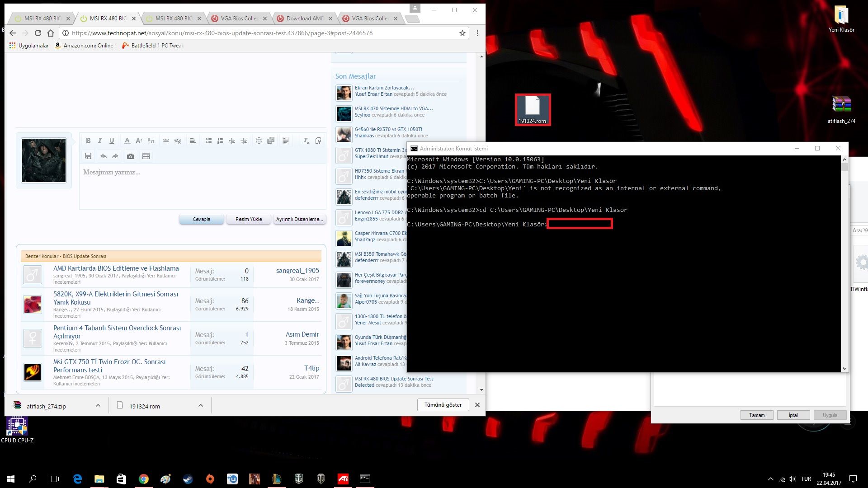This screenshot has height=488, width=868.
Task: Click the remove formatting icon
Action: point(306,141)
